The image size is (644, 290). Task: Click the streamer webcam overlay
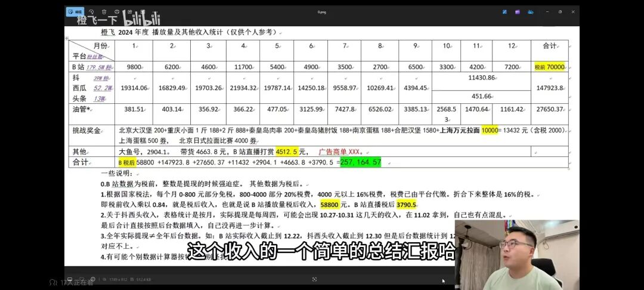tap(517, 255)
